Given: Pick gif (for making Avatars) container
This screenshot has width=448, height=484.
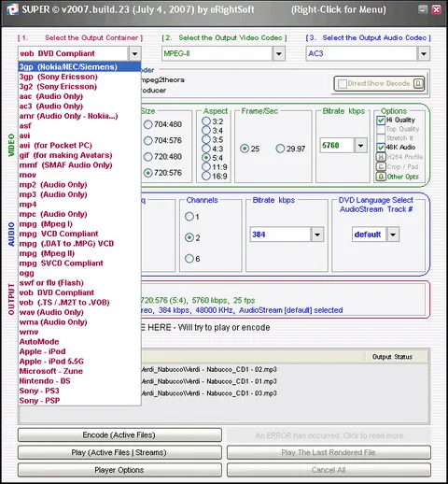Looking at the screenshot, I should [x=79, y=155].
